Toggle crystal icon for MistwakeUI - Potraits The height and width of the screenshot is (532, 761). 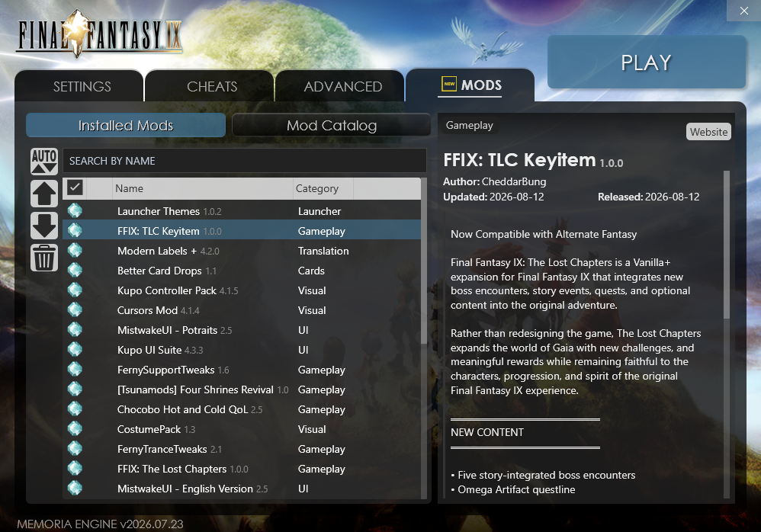point(75,330)
